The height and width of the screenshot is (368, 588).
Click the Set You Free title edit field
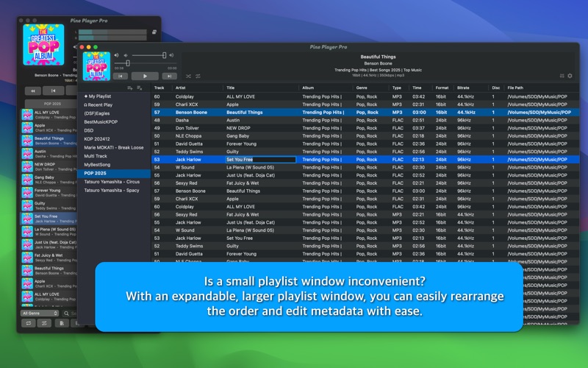[x=261, y=160]
